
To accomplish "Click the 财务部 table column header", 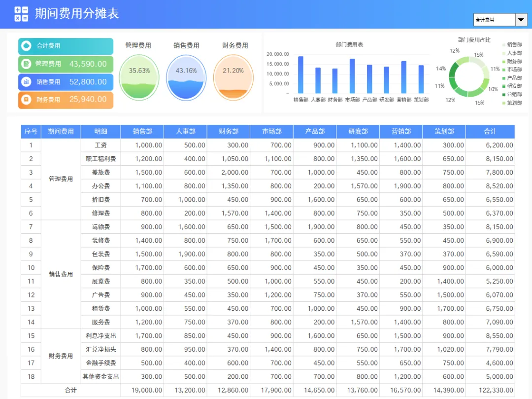I will pyautogui.click(x=229, y=131).
